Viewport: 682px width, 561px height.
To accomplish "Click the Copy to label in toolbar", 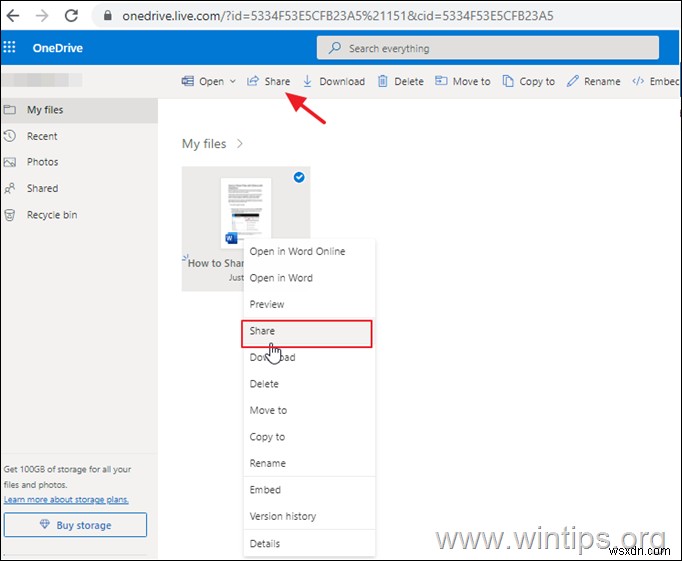I will 537,81.
